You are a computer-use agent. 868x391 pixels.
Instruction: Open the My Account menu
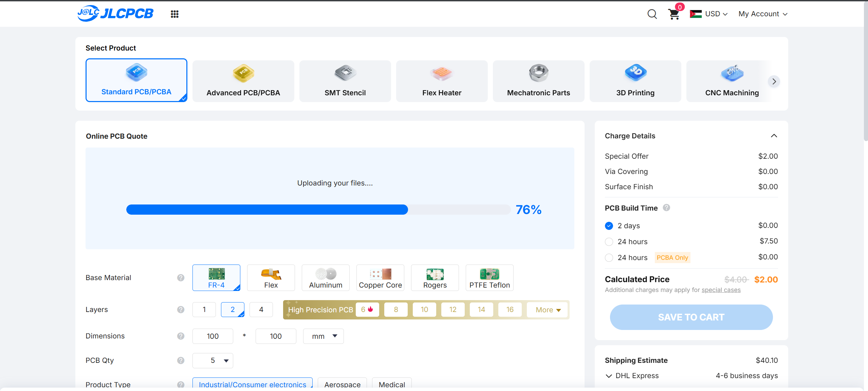pyautogui.click(x=763, y=14)
